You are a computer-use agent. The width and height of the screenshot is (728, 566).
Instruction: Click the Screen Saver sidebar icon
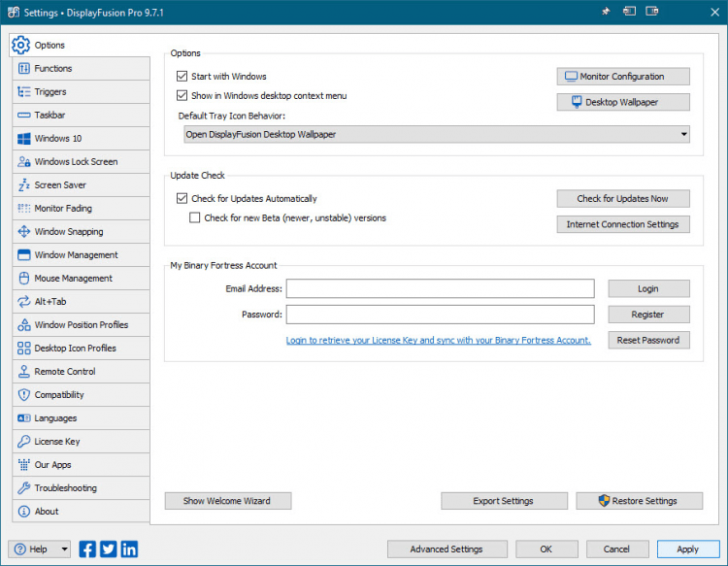(24, 185)
